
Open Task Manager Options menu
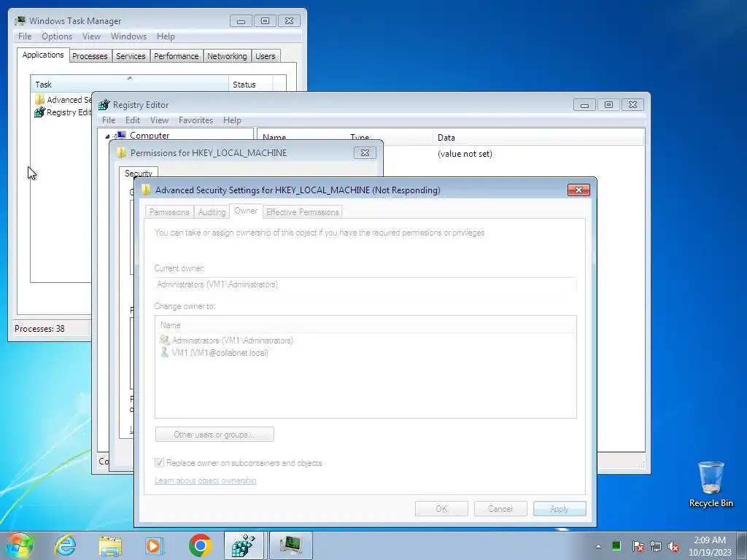57,36
